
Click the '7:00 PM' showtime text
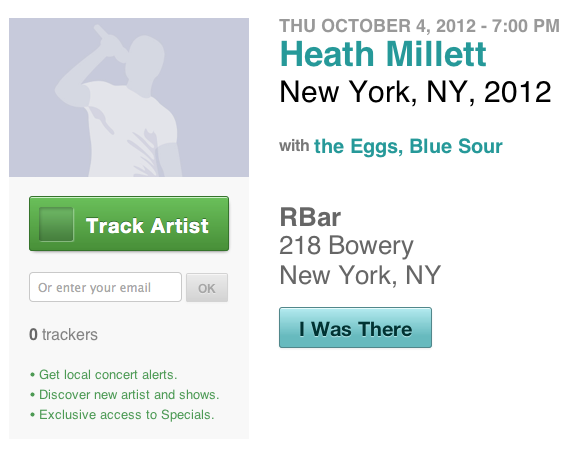pos(526,26)
